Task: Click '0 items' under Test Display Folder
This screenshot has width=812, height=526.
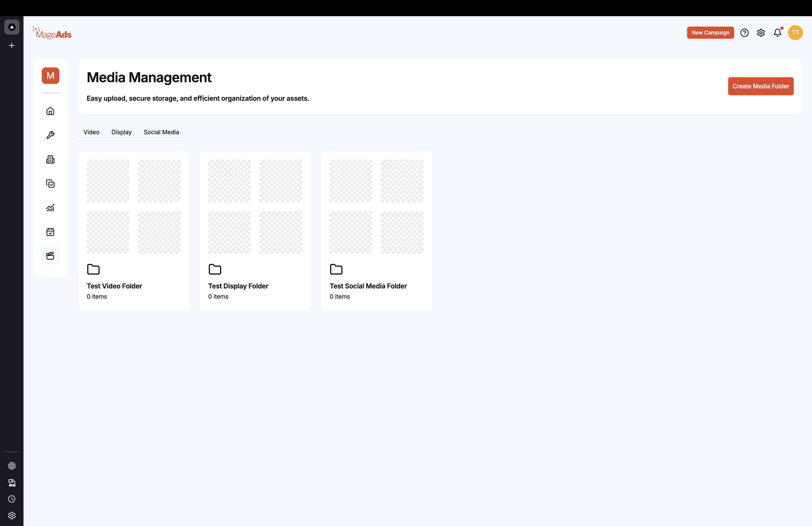Action: pyautogui.click(x=218, y=297)
